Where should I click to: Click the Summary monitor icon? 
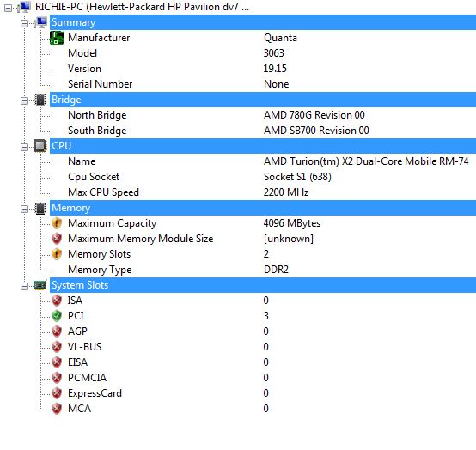(40, 22)
